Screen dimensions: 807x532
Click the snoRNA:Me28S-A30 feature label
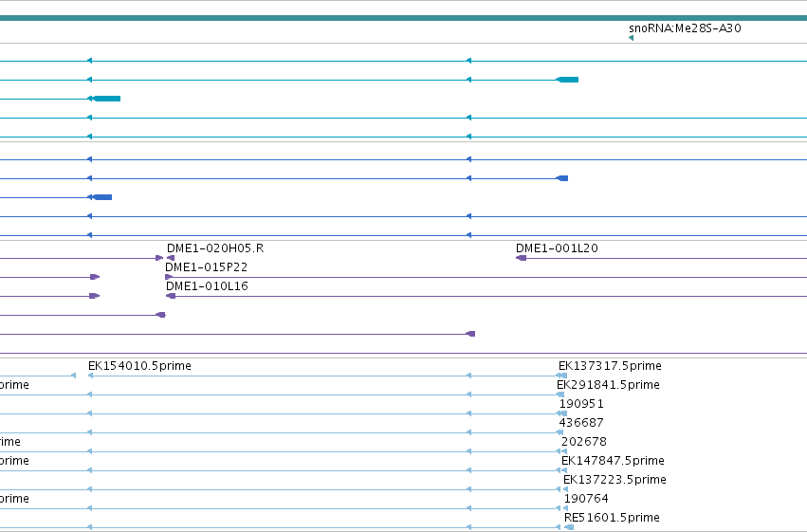click(685, 28)
